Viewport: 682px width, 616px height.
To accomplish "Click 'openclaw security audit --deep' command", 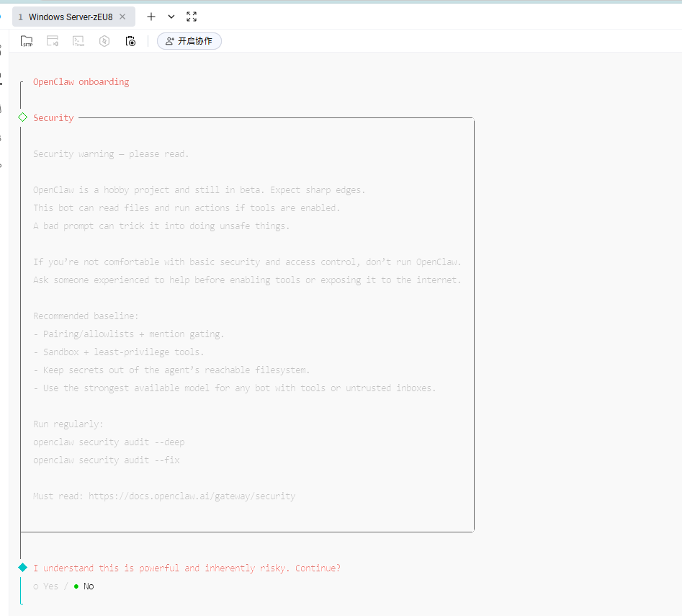I will pos(109,442).
